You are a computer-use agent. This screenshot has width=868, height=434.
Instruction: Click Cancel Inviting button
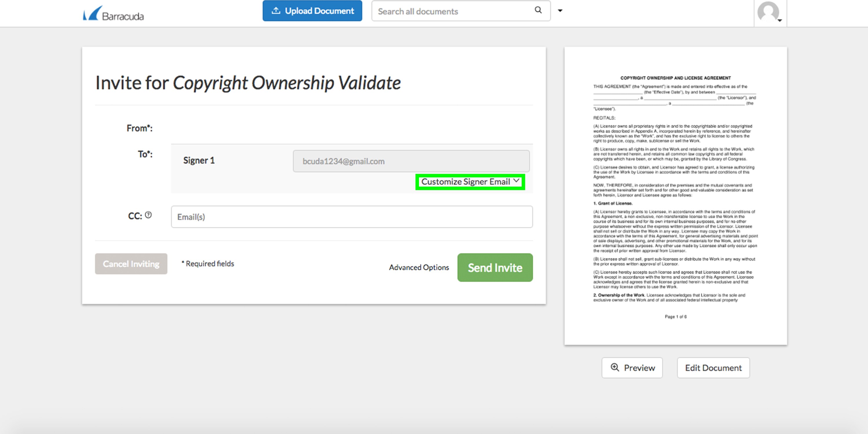point(131,264)
